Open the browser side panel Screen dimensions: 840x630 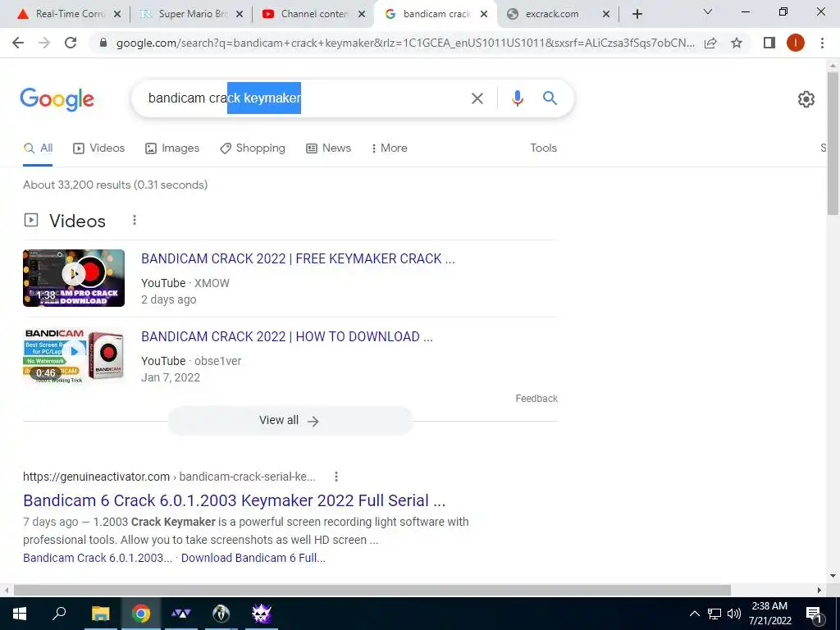tap(769, 43)
